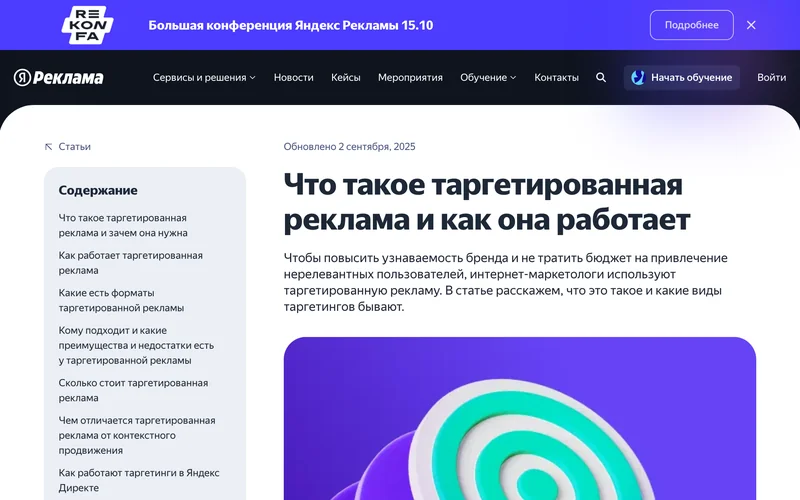Expand the Сервисы и решения menu
This screenshot has height=500, width=800.
click(x=204, y=78)
